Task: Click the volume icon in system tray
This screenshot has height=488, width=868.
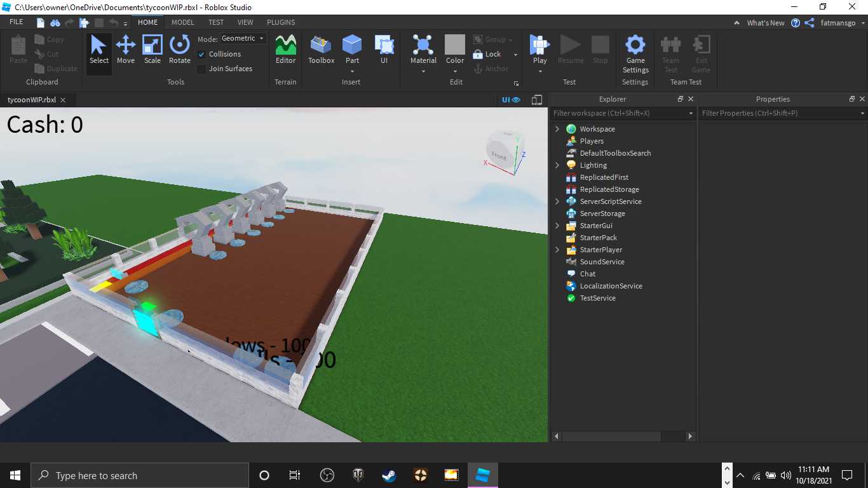Action: point(786,475)
